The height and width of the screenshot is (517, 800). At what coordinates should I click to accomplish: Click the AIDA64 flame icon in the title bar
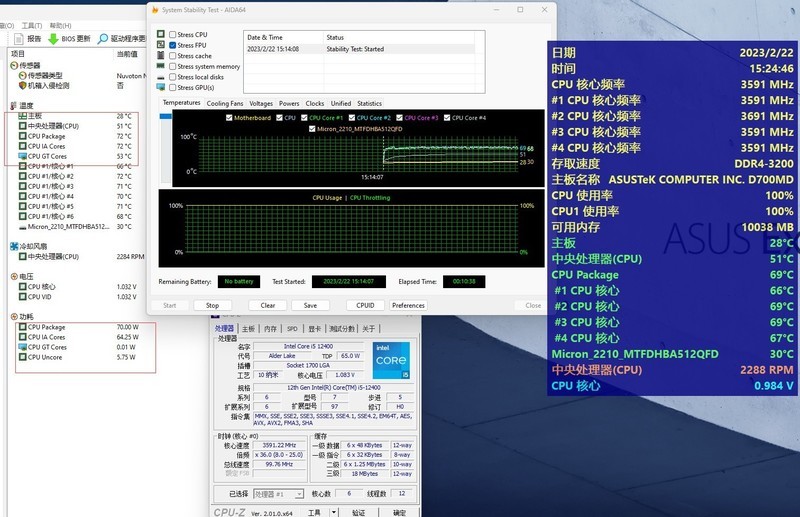pyautogui.click(x=156, y=10)
